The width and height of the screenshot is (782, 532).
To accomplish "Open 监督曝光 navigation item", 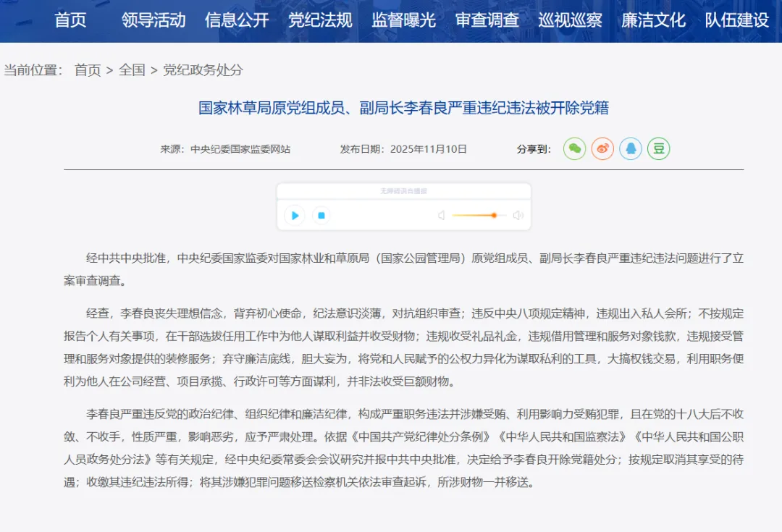I will [x=403, y=20].
